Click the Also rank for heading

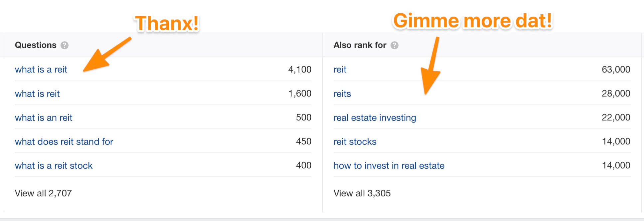(x=360, y=45)
